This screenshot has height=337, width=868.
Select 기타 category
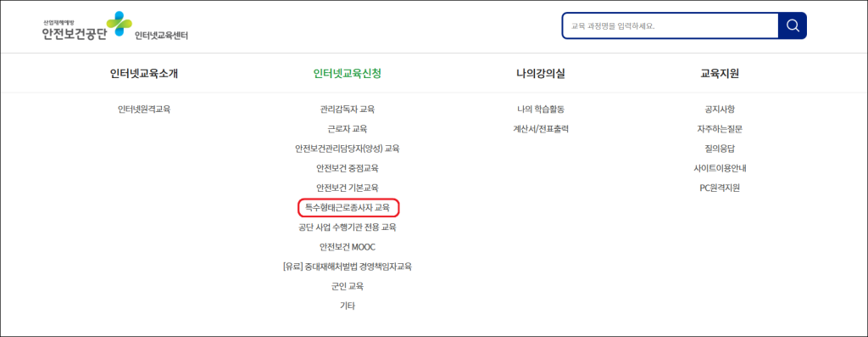pyautogui.click(x=347, y=306)
